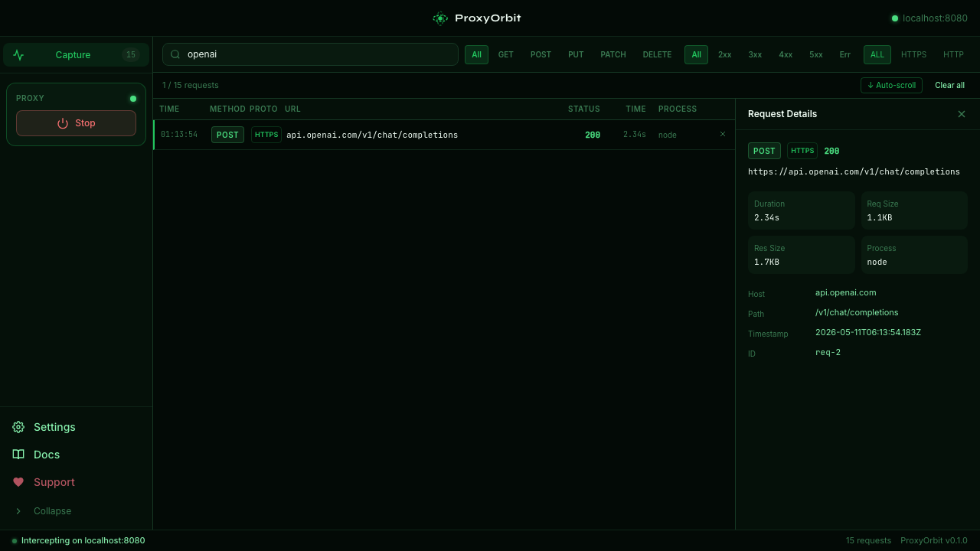
Task: Click the STATUS column header
Action: (584, 109)
